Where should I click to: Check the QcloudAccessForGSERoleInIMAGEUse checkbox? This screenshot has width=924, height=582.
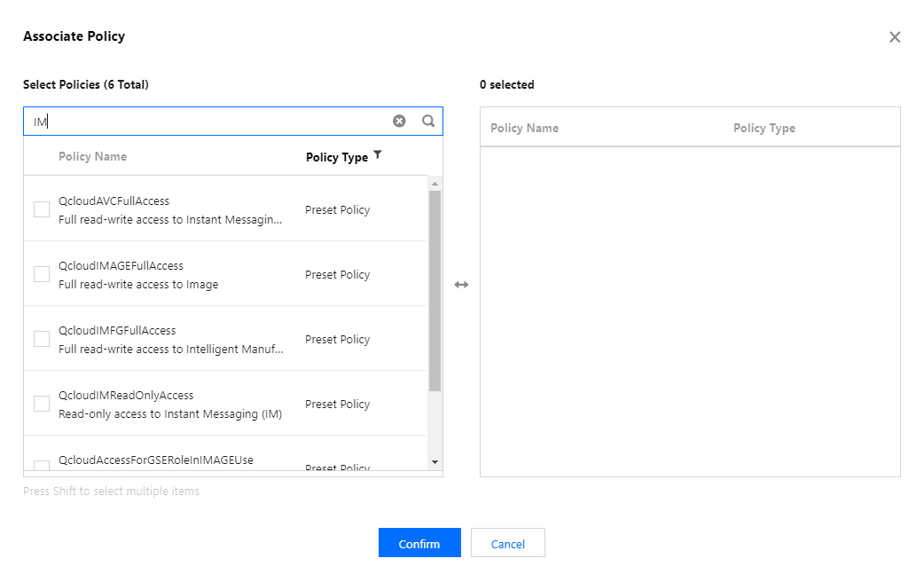point(42,466)
